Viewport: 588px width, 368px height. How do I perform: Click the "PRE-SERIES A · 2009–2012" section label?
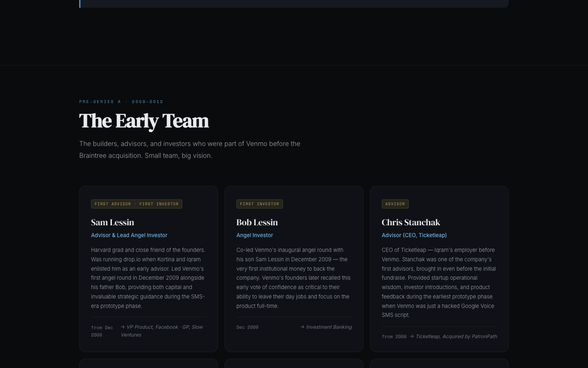pos(121,102)
